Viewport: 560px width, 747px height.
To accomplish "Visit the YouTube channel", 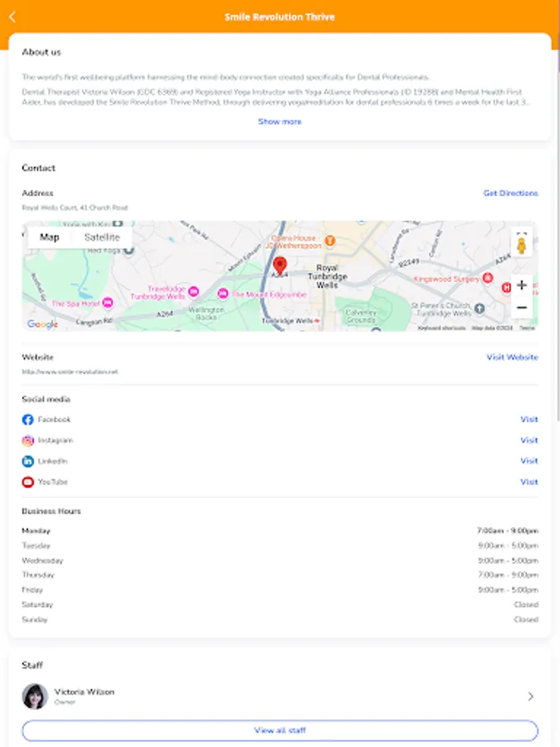I will 529,481.
